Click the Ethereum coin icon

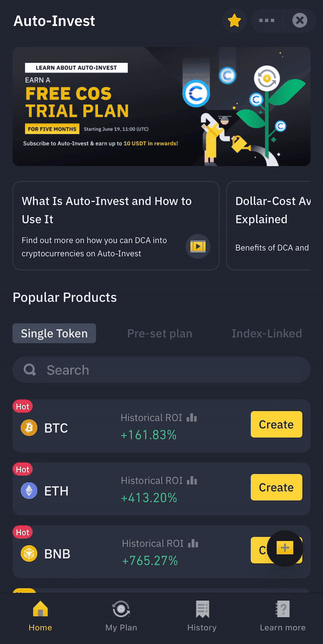[29, 491]
